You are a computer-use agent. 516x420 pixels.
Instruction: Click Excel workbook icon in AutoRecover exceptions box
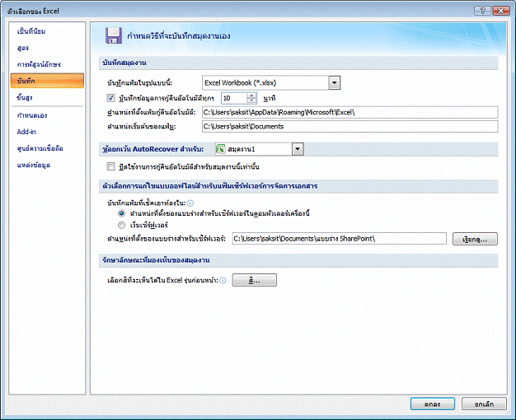220,149
